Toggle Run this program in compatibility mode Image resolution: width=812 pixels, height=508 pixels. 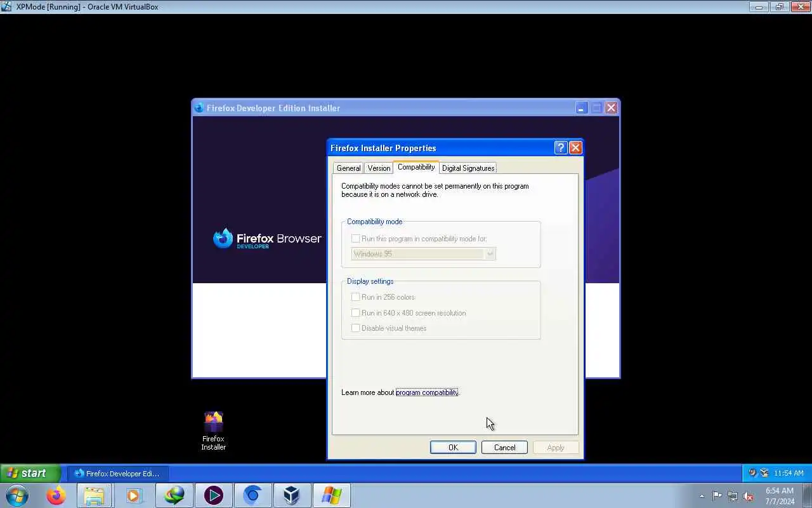pyautogui.click(x=355, y=239)
